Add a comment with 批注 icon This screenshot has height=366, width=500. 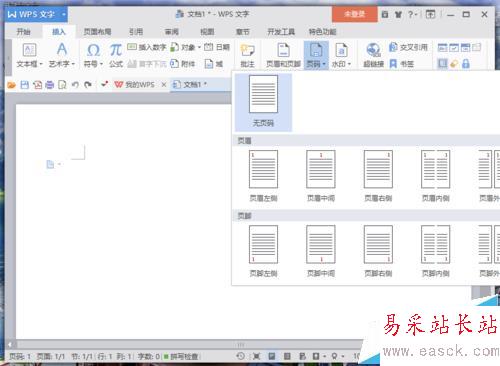(247, 50)
